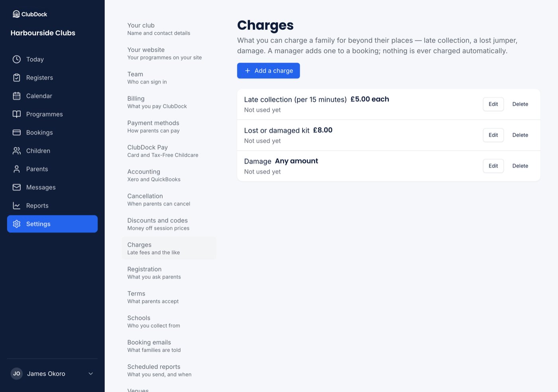
Task: Expand the James Okoro account menu chevron
Action: [90, 374]
